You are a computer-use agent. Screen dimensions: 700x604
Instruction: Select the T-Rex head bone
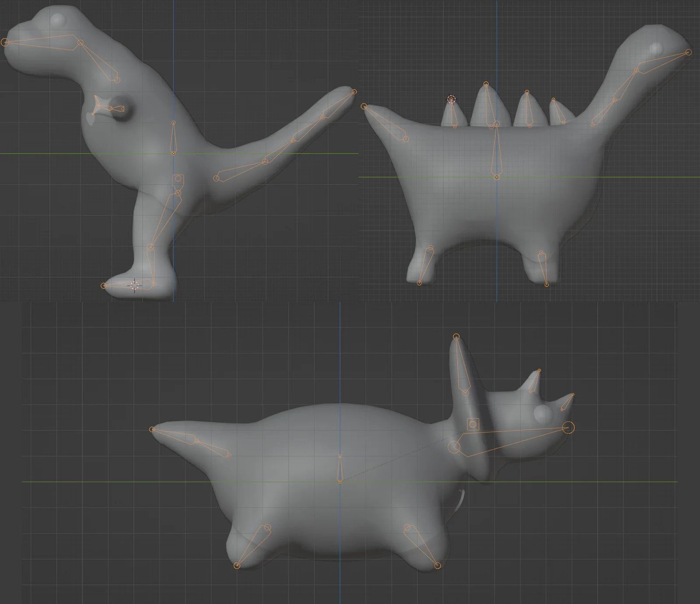tap(44, 42)
